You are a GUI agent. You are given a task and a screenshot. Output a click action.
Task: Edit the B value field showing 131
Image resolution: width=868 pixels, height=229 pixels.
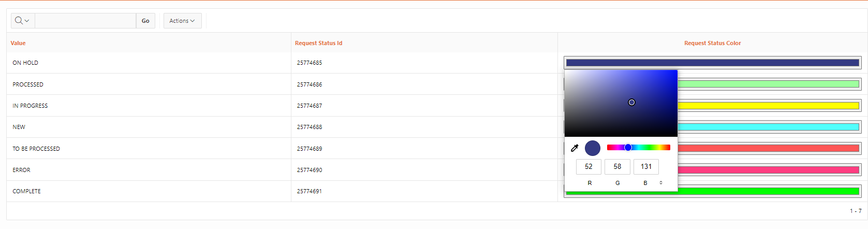pos(646,167)
